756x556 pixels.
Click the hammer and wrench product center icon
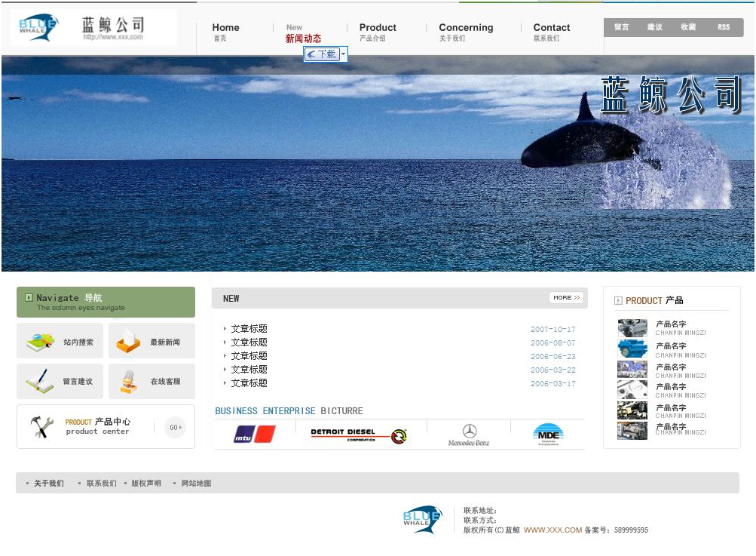(41, 427)
